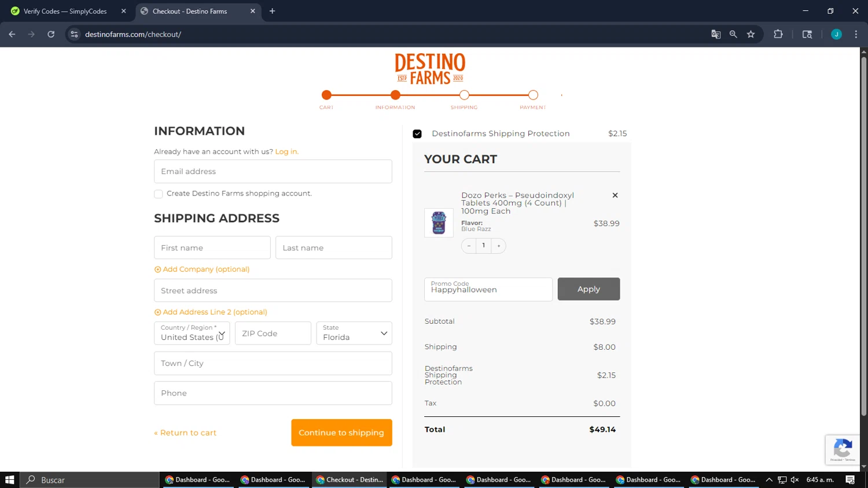Image resolution: width=868 pixels, height=488 pixels.
Task: Focus the Street address field
Action: pos(273,290)
